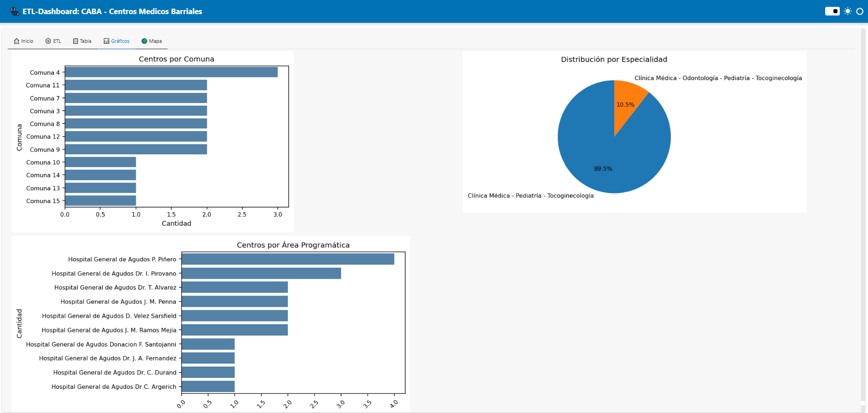Click the Distribución por Especialidad chart title
868x413 pixels.
coord(614,59)
